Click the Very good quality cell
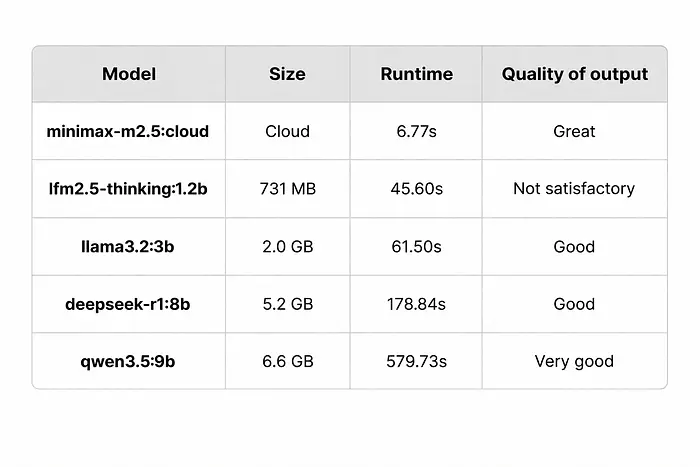The image size is (700, 467). click(x=574, y=361)
